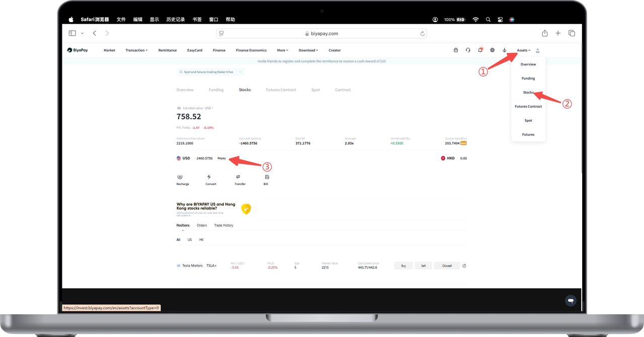Viewport: 644px width, 337px height.
Task: Click the Convert lightning icon
Action: pyautogui.click(x=209, y=177)
